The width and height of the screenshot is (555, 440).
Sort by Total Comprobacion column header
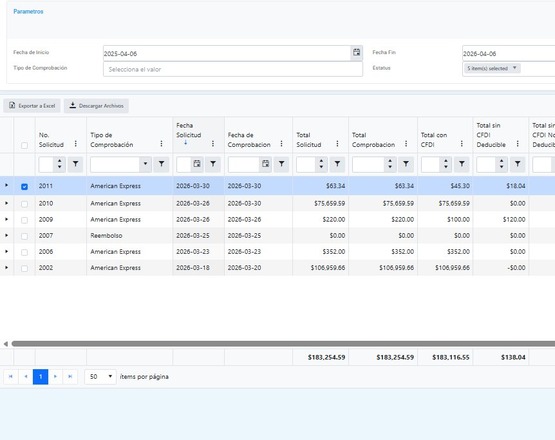373,140
